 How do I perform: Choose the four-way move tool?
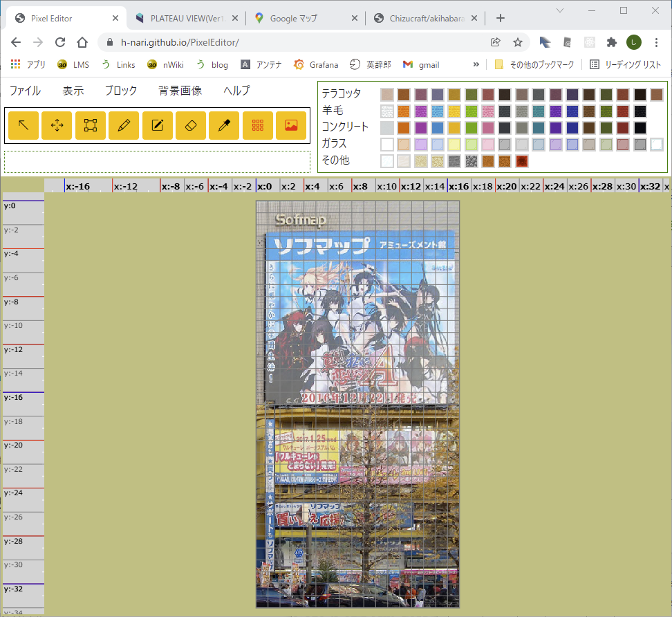57,125
